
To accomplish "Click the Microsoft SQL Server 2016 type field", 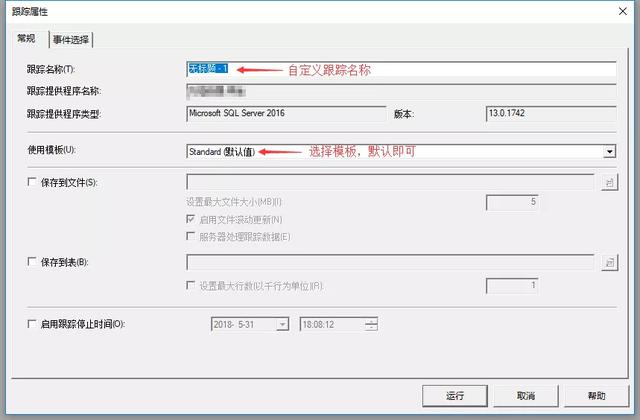I will 286,113.
